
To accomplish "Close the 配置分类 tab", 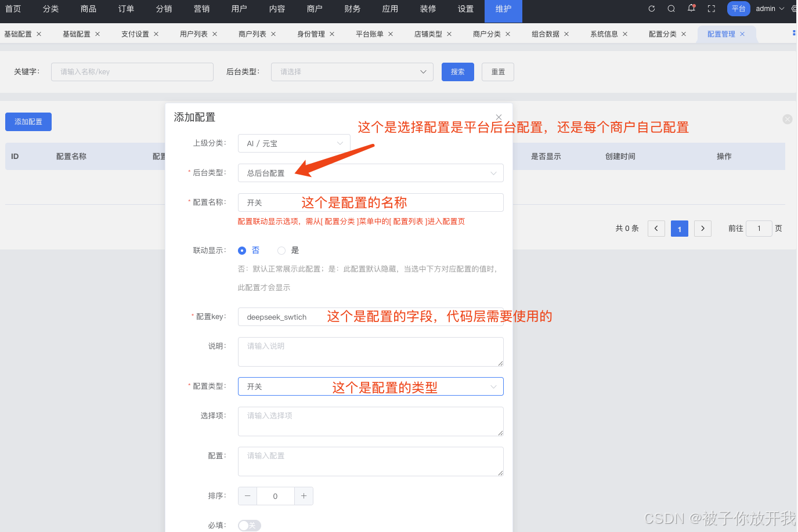I will tap(684, 34).
